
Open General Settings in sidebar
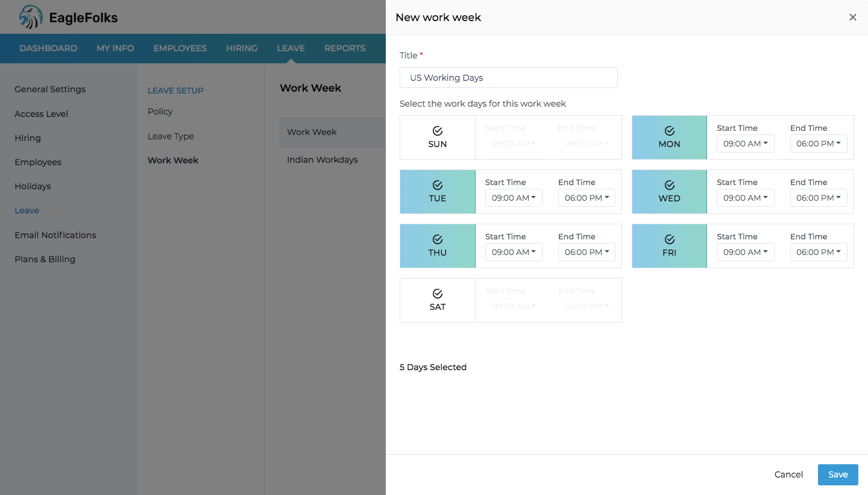50,89
